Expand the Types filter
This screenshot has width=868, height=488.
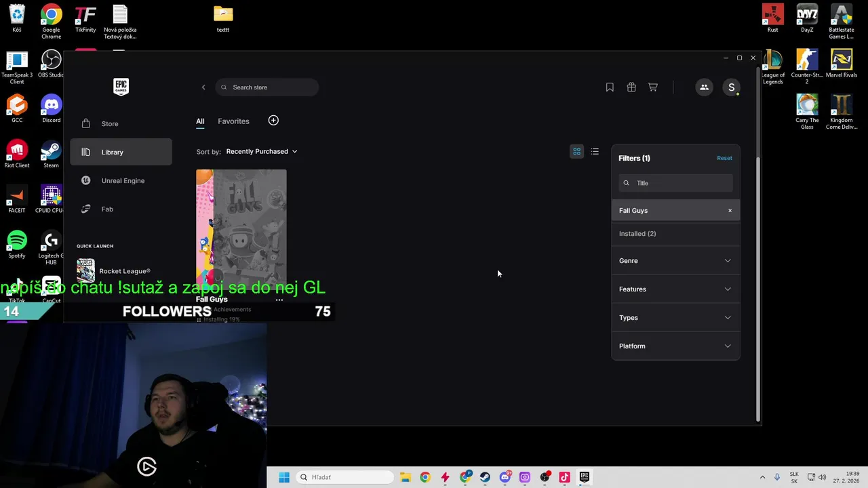[x=675, y=318]
